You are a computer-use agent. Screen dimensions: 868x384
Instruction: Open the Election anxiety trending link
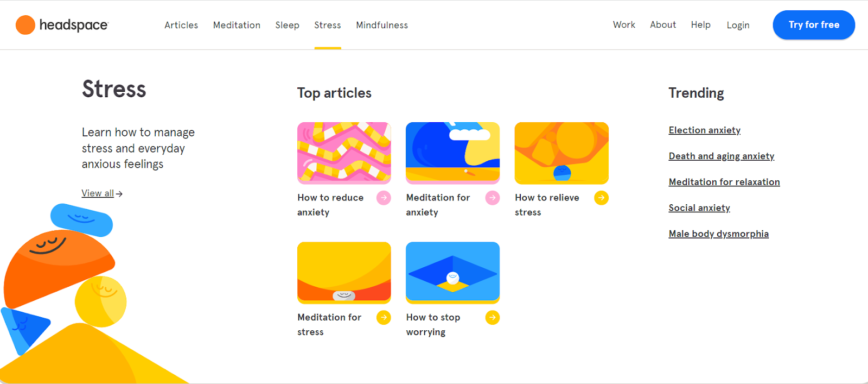point(704,130)
